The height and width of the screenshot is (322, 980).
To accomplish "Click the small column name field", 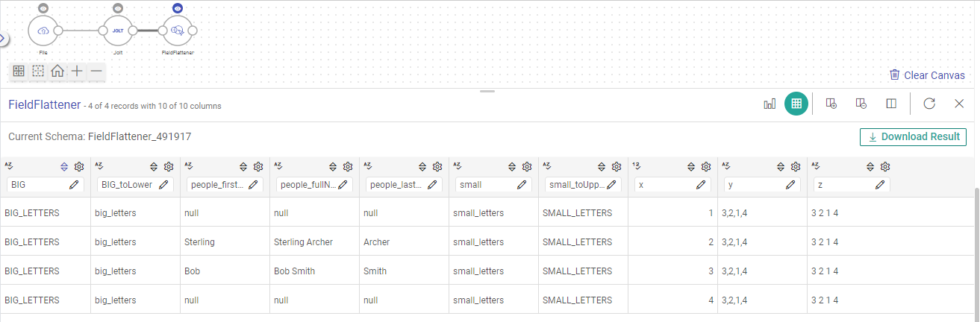I will coord(485,184).
